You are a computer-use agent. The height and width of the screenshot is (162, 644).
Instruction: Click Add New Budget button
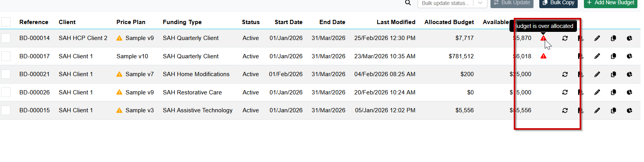point(610,3)
